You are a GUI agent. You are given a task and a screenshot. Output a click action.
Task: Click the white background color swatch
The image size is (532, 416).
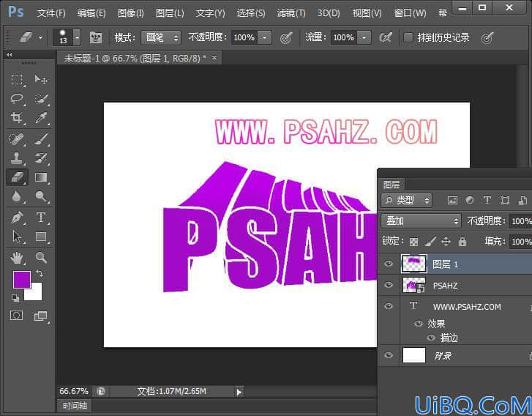pyautogui.click(x=35, y=293)
